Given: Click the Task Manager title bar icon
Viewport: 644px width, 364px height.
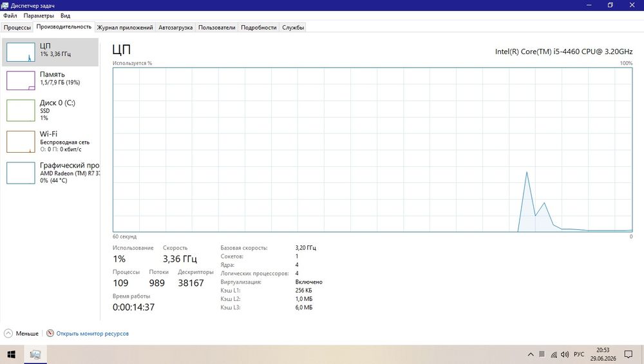Looking at the screenshot, I should click(x=5, y=5).
